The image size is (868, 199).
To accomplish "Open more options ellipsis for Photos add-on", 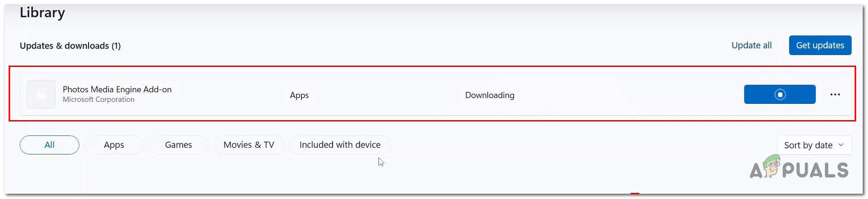I will coord(835,95).
